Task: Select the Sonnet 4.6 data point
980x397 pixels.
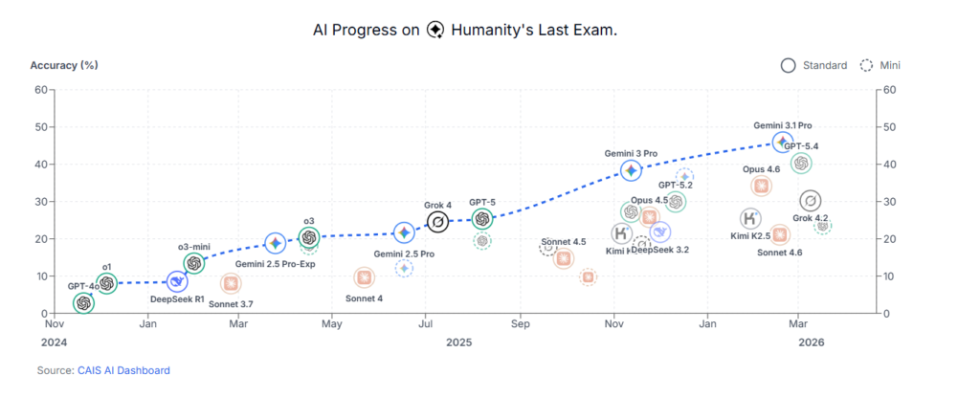Action: (780, 234)
